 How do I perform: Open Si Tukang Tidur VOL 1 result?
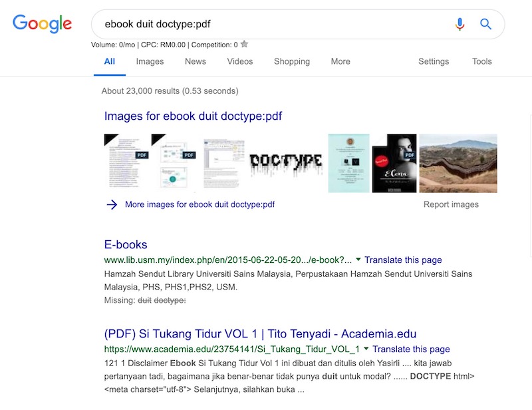(260, 334)
